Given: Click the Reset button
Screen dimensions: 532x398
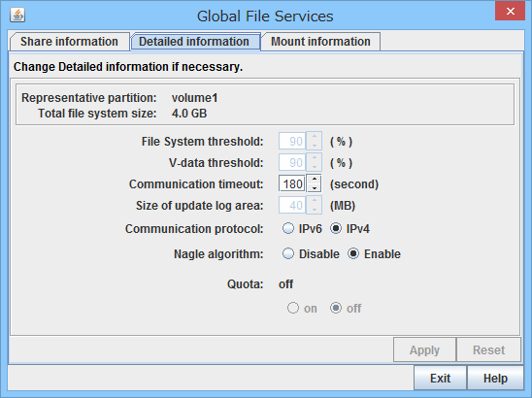Looking at the screenshot, I should point(489,349).
